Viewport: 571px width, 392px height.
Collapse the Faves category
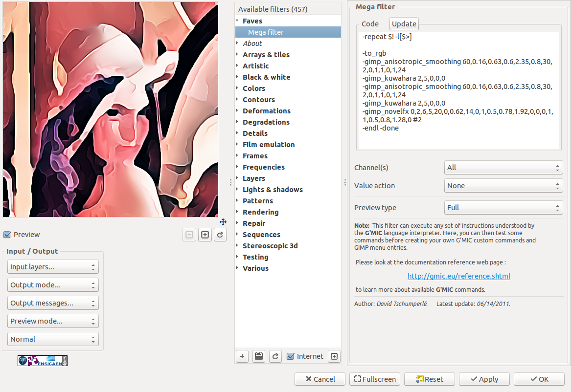[x=237, y=21]
